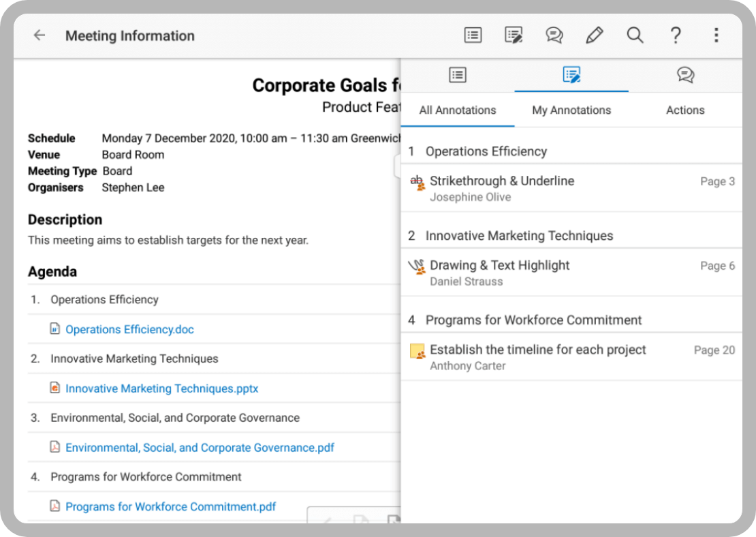Select the My Annotations tab
756x537 pixels.
pyautogui.click(x=571, y=110)
